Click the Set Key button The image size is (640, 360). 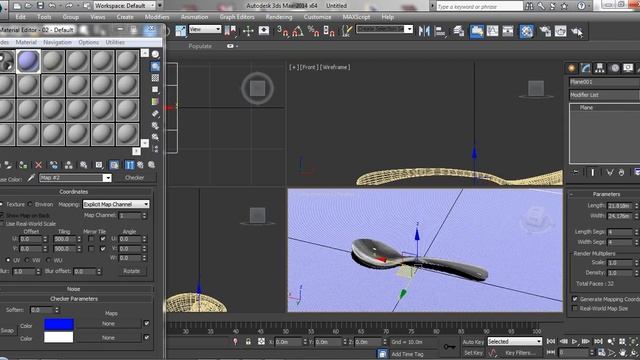click(473, 352)
